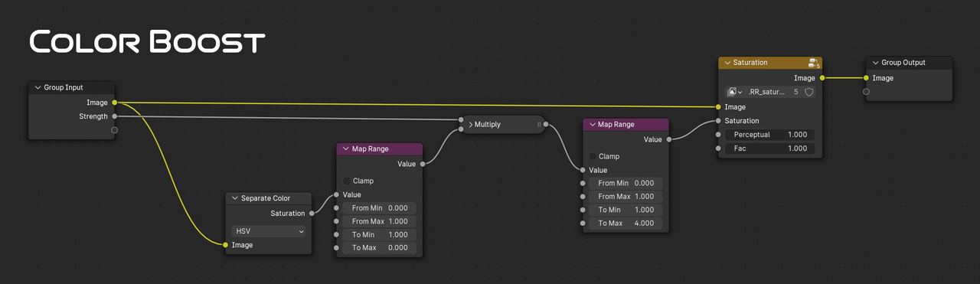The image size is (980, 284).
Task: Collapse the Group Output node
Action: pos(875,63)
